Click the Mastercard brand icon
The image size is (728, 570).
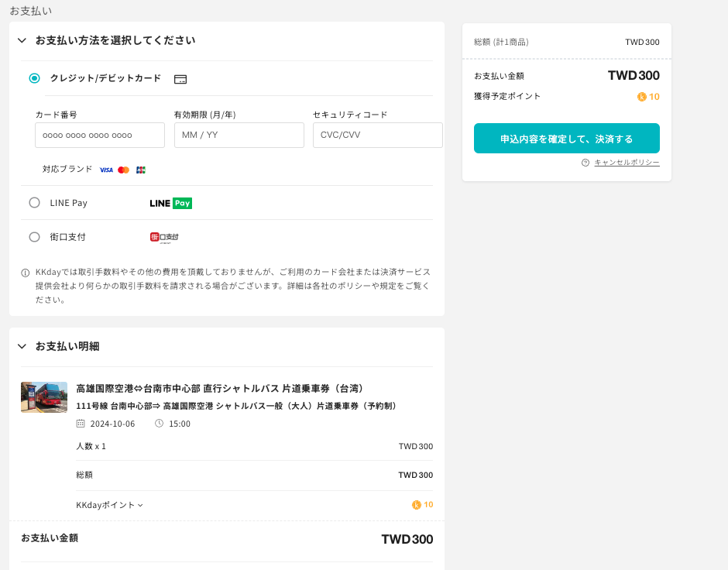(123, 170)
